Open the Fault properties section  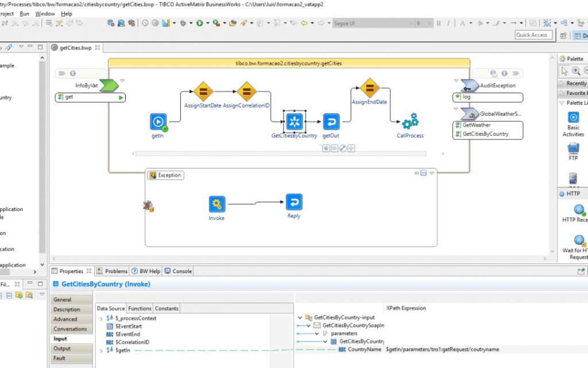pos(72,358)
